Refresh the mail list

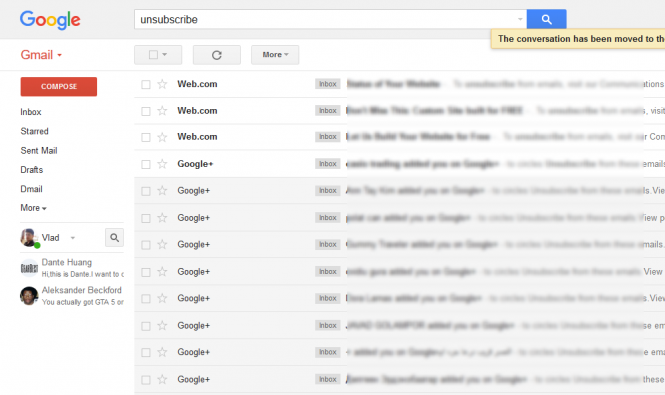(217, 55)
